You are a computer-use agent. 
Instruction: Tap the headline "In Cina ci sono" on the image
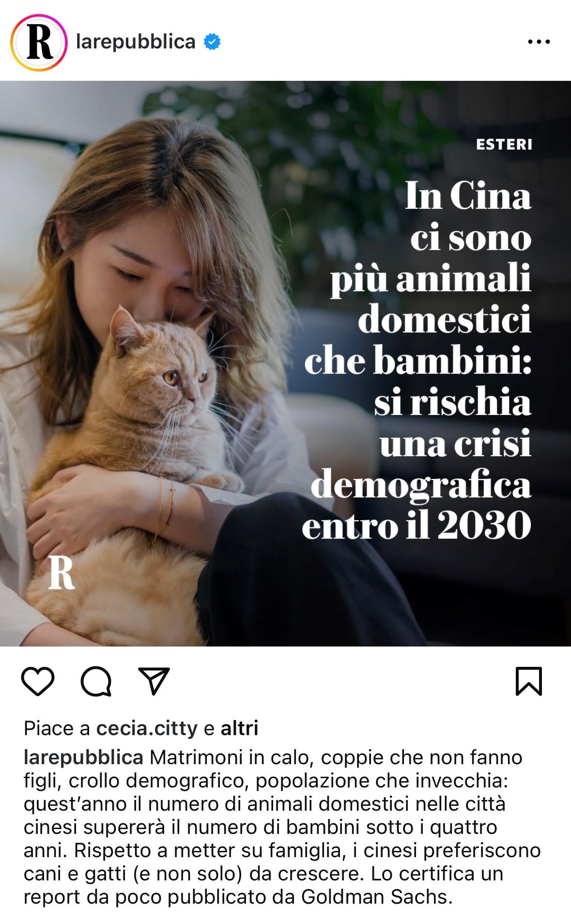pyautogui.click(x=469, y=216)
